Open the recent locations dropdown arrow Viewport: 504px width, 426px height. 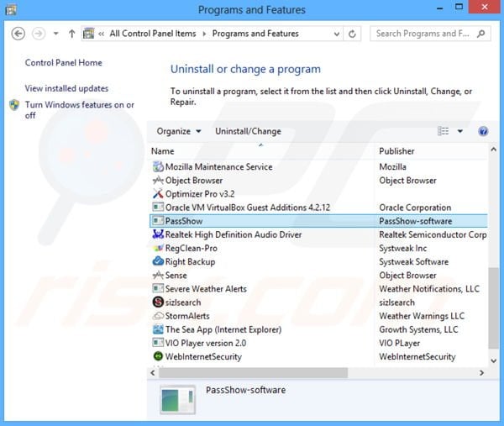pos(56,34)
